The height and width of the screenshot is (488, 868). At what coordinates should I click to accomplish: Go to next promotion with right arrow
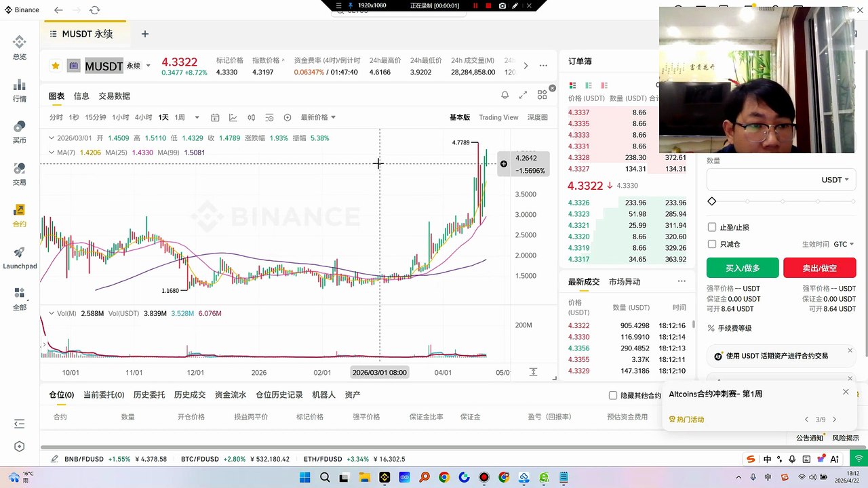pyautogui.click(x=834, y=420)
